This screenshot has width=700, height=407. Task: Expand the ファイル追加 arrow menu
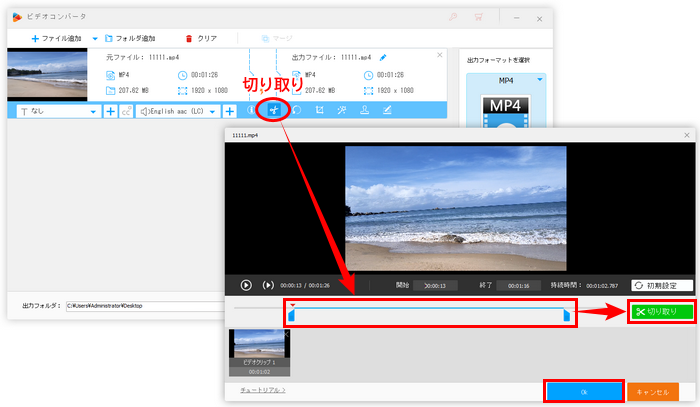95,39
